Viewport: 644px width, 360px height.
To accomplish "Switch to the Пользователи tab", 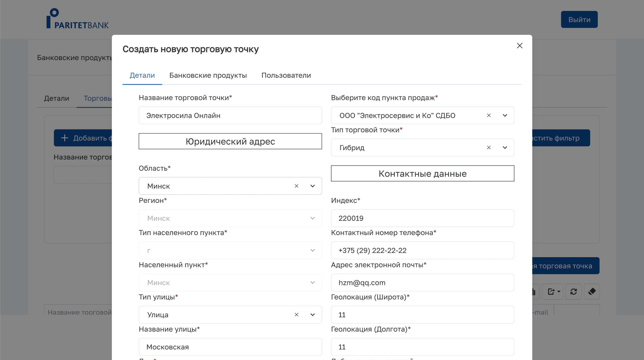I will tap(286, 75).
